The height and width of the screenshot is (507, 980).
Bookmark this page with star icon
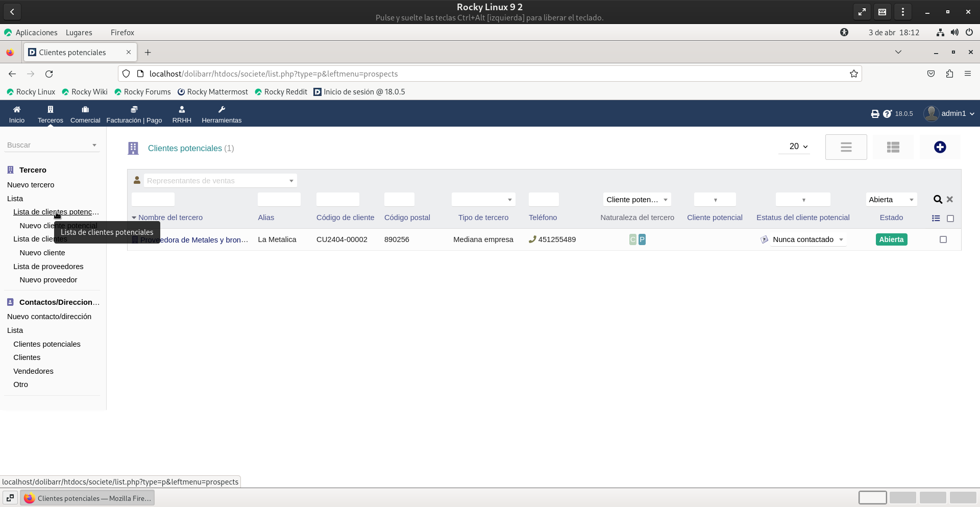[853, 74]
